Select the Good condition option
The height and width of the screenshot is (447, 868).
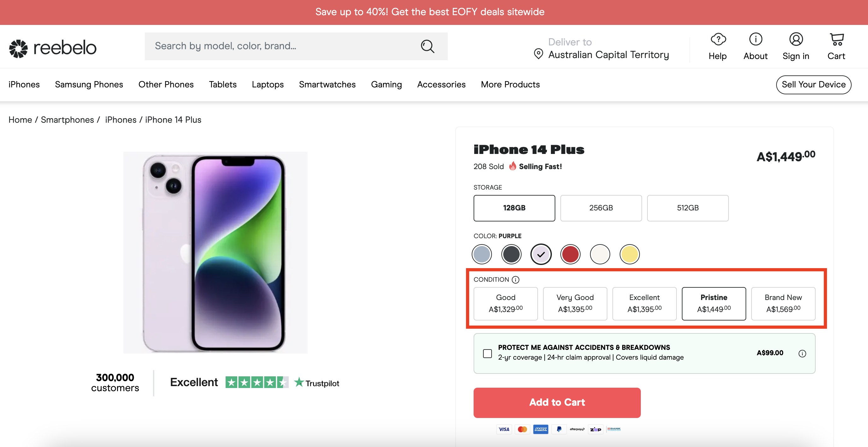coord(505,303)
